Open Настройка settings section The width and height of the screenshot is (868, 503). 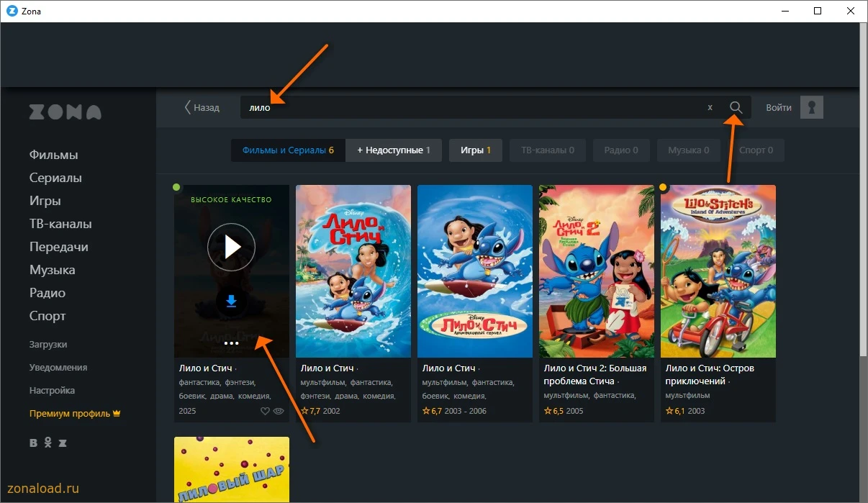pyautogui.click(x=52, y=390)
